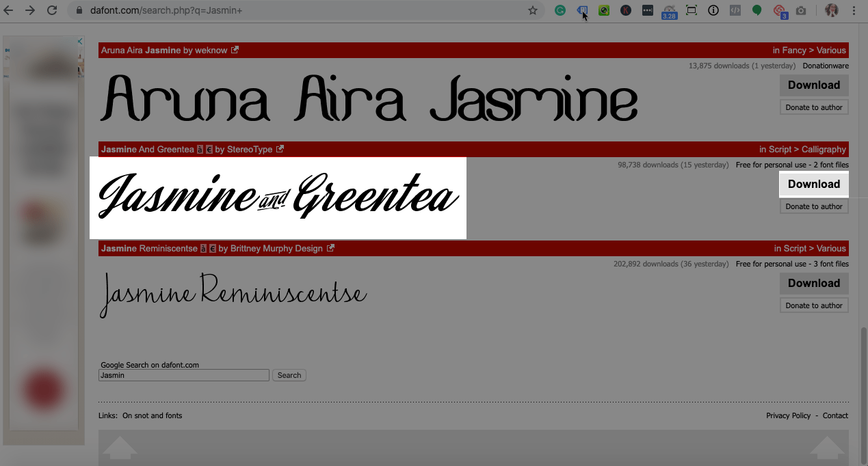This screenshot has height=466, width=868.
Task: Download Jasmine And Greentea font
Action: tap(814, 184)
